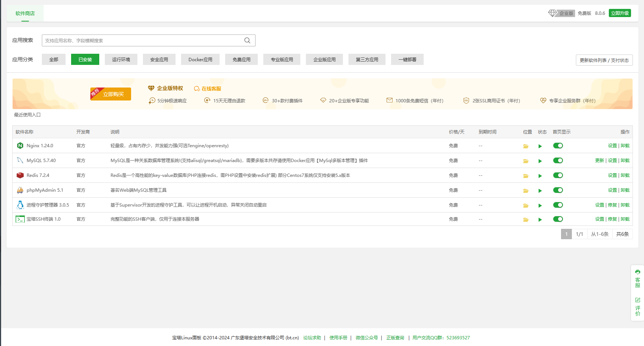This screenshot has width=644, height=346.
Task: Click the 企业版 badge in header
Action: [566, 13]
